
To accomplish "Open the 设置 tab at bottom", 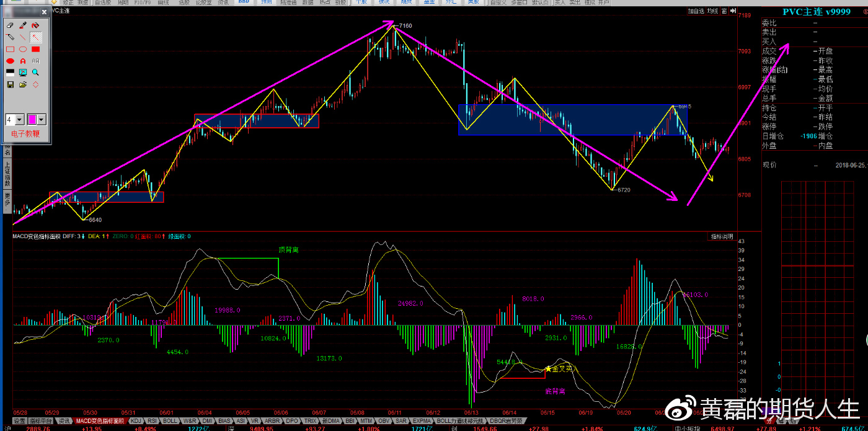I will [x=20, y=421].
